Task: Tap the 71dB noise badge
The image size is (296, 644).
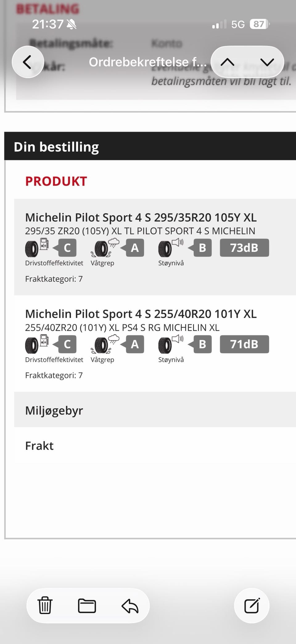Action: tap(244, 344)
